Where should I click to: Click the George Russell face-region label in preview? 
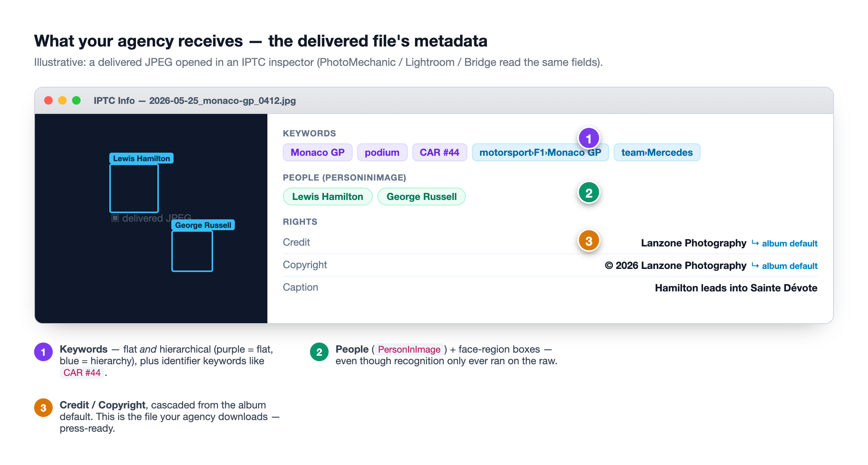[203, 225]
